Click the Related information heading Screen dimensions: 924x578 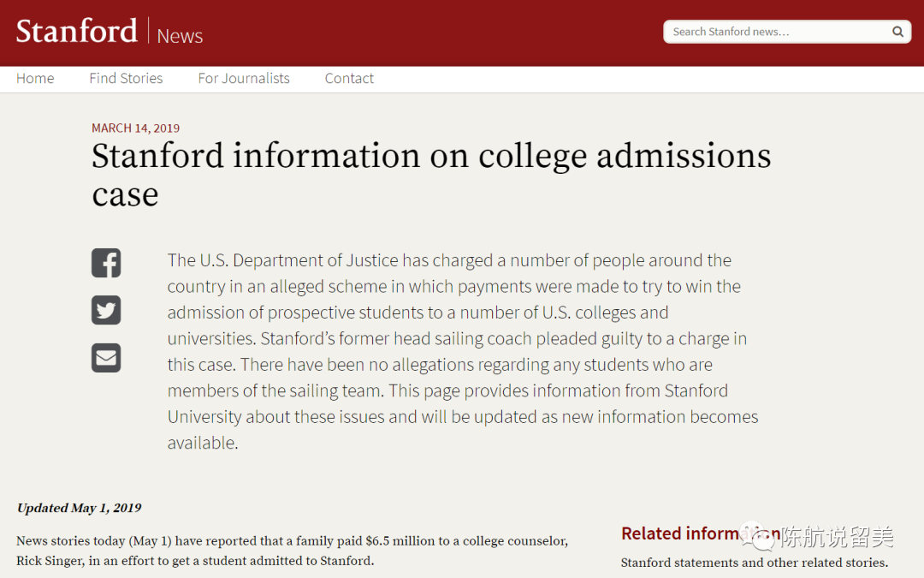(680, 533)
